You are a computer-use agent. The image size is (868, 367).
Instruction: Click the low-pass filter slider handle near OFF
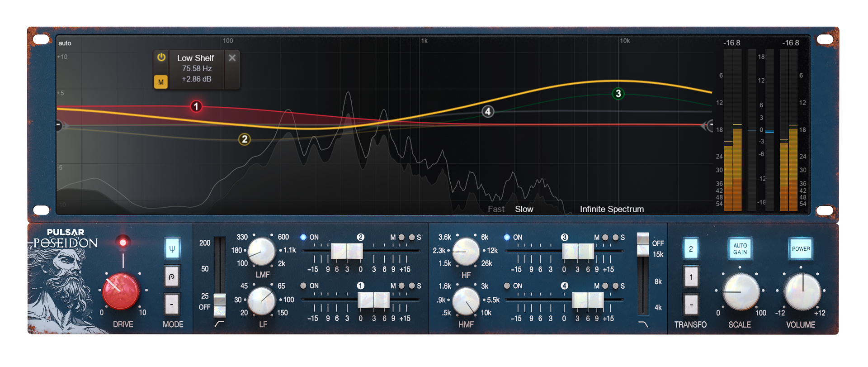643,244
